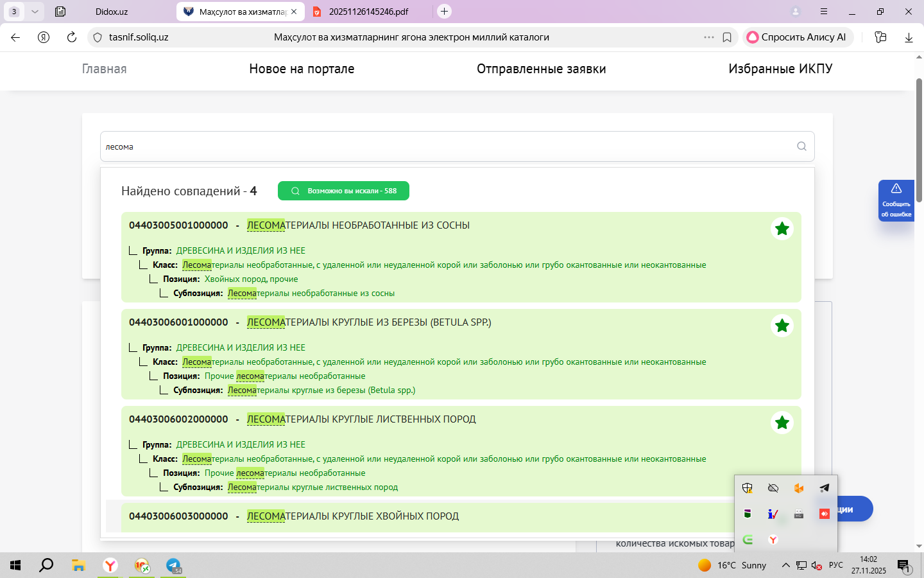Screen dimensions: 924x578
Task: Open 'Избранные ИКПУ' page
Action: tap(780, 69)
